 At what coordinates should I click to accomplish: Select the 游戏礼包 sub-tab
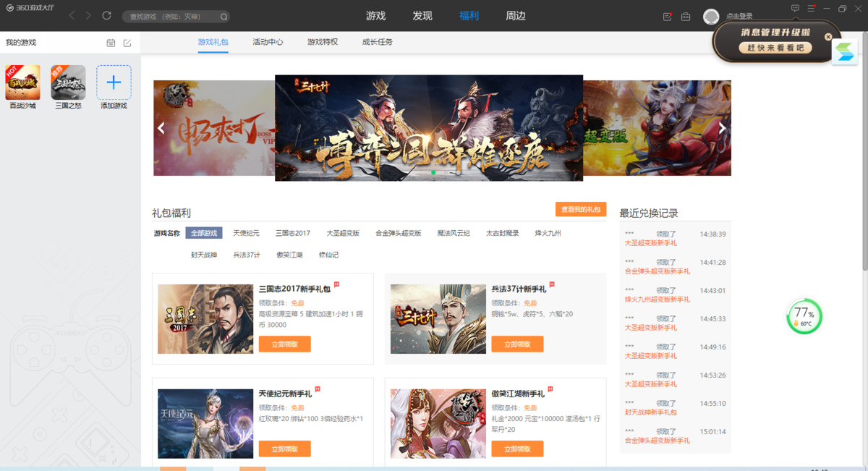213,42
